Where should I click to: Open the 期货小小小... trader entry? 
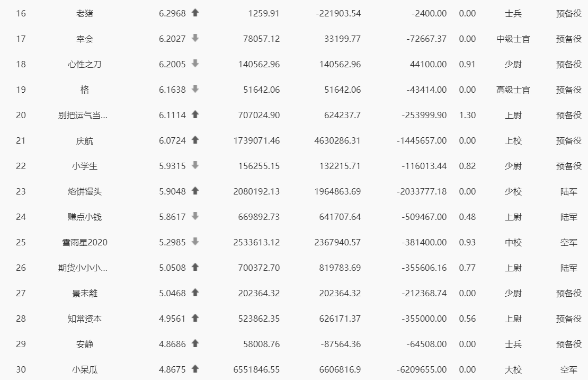click(83, 268)
